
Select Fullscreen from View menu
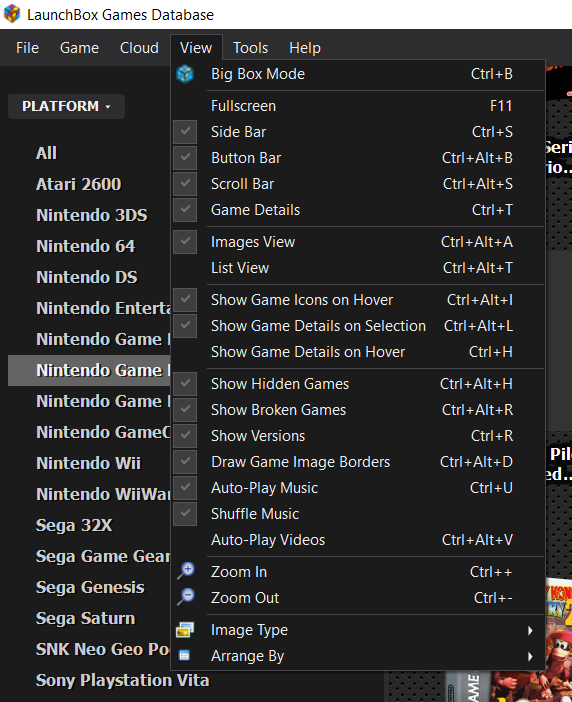tap(358, 106)
